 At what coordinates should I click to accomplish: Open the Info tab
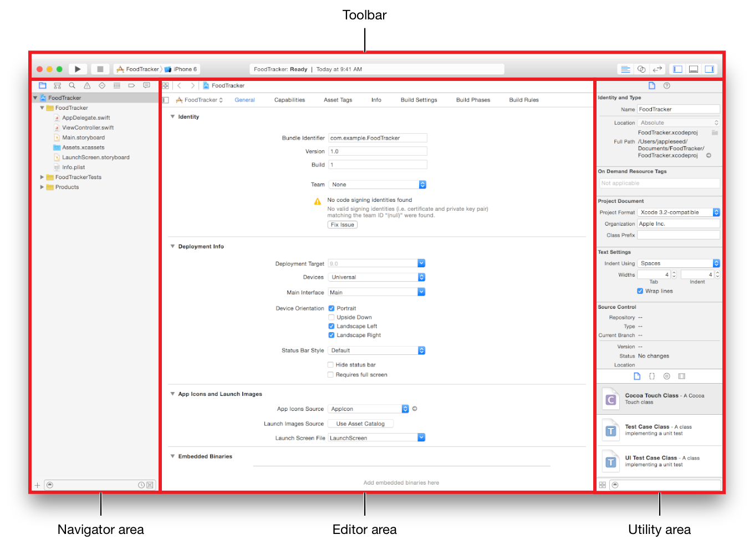click(x=376, y=100)
